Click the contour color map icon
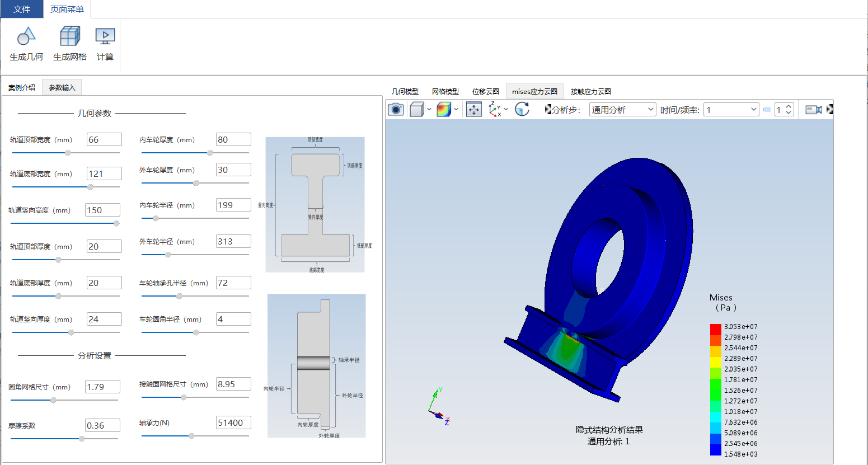868x465 pixels. [x=444, y=110]
